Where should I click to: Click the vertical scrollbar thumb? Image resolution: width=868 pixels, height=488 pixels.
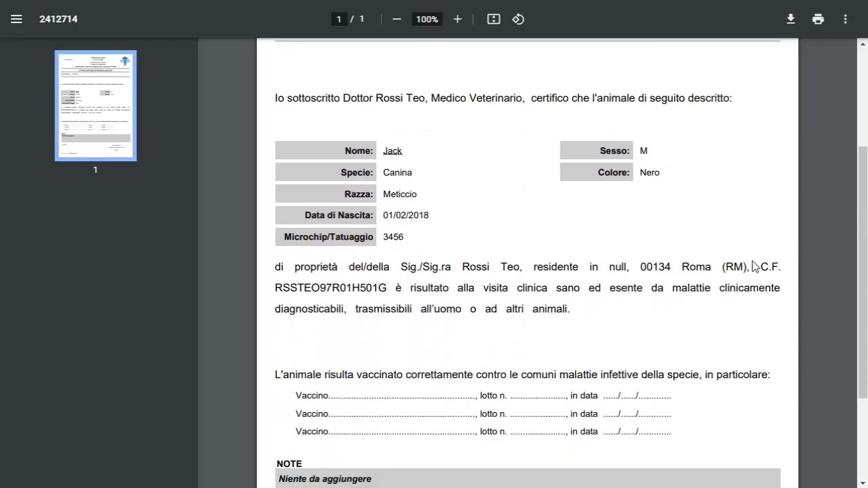[x=863, y=271]
